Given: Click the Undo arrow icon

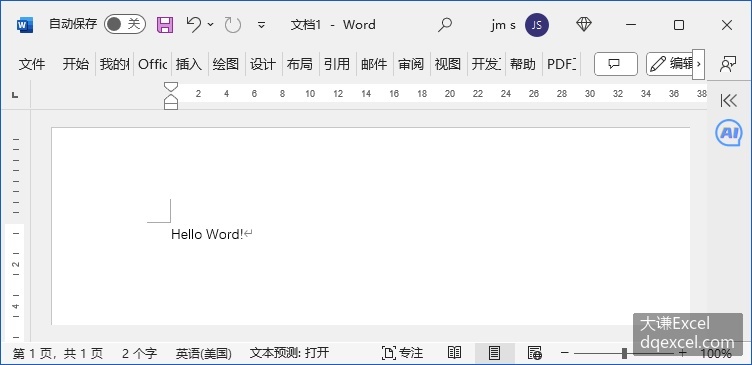Looking at the screenshot, I should click(x=194, y=24).
